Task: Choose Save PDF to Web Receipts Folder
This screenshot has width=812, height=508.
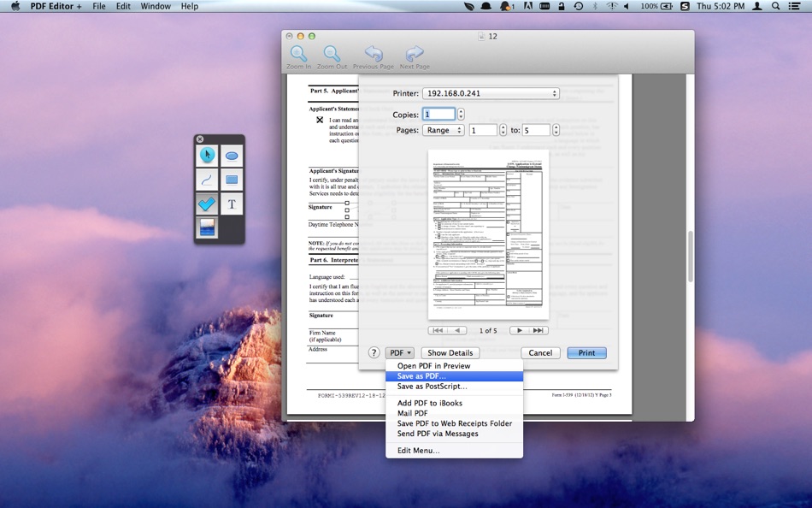Action: pyautogui.click(x=454, y=423)
